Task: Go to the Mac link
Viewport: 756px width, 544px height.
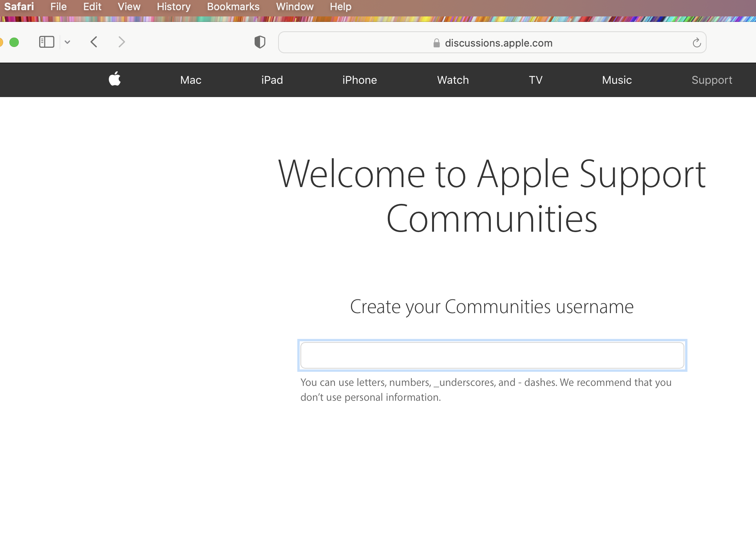Action: (x=191, y=80)
